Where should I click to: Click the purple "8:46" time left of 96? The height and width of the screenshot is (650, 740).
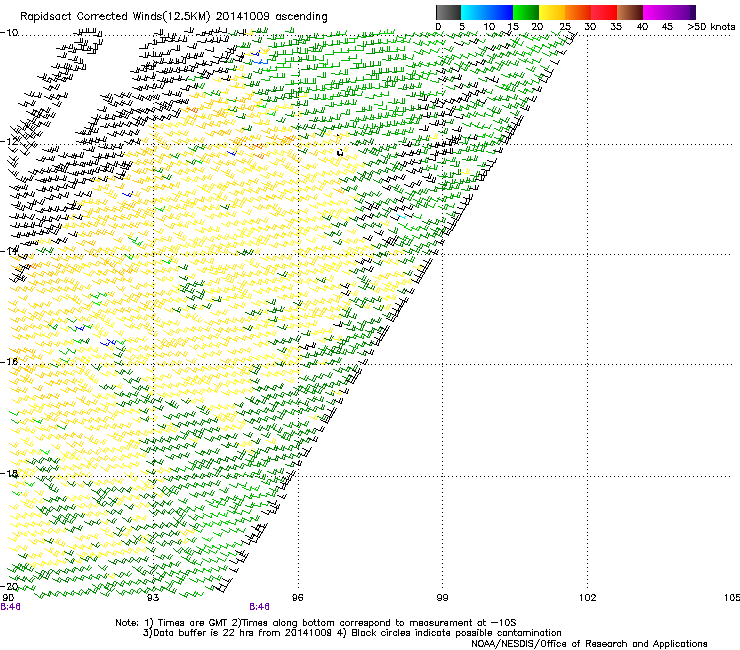260,607
